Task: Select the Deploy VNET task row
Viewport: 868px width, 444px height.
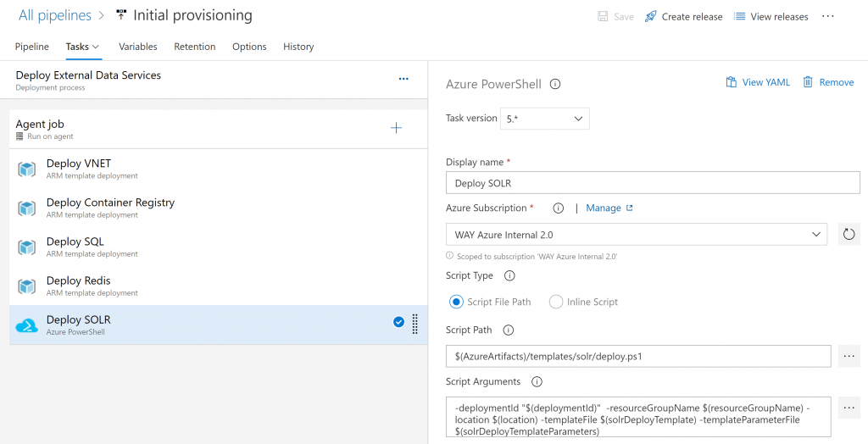Action: point(219,169)
